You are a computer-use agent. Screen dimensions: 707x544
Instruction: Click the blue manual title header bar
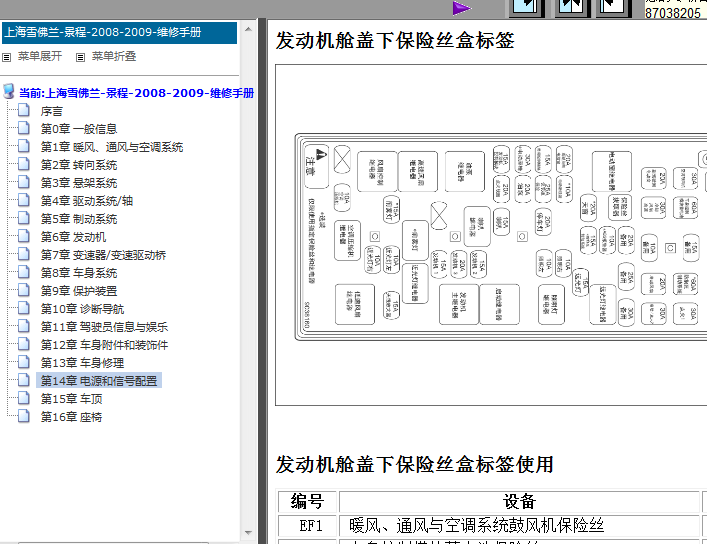[x=119, y=32]
